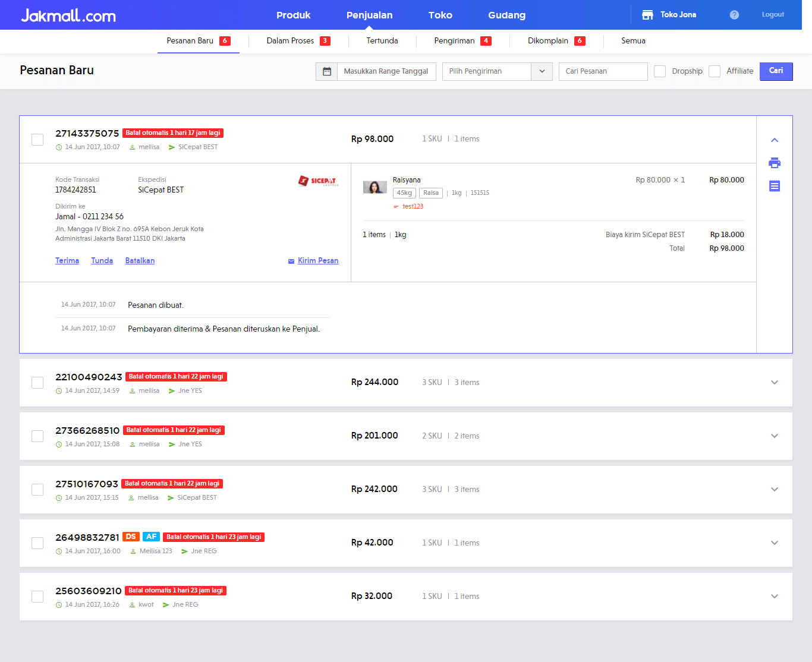Click the red badge on Dalam Proses tab
This screenshot has width=812, height=662.
pyautogui.click(x=325, y=41)
